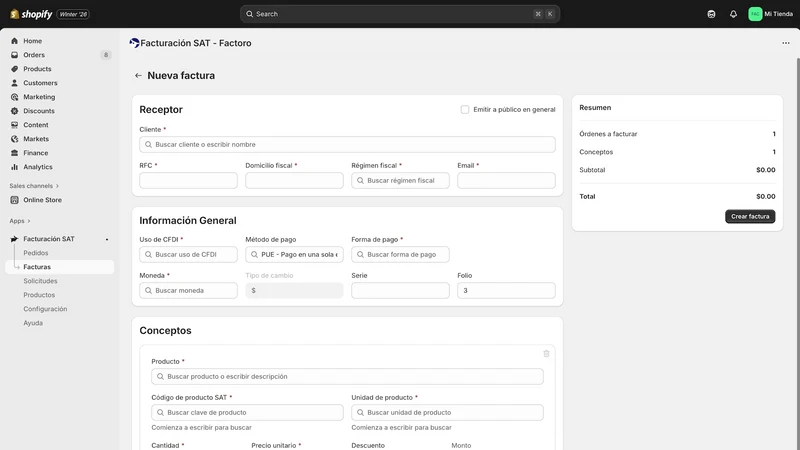
Task: Check Emitir a público en general
Action: coord(465,109)
